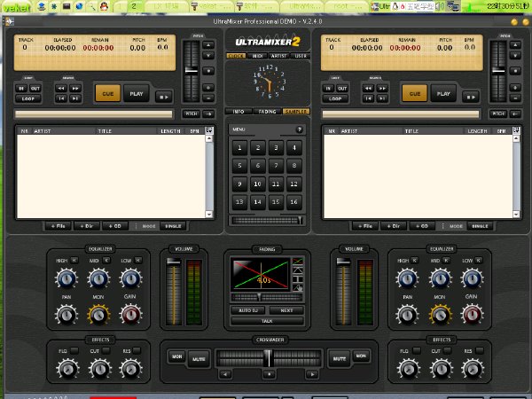Click the left deck track progress bar
532x399 pixels.
[x=94, y=114]
